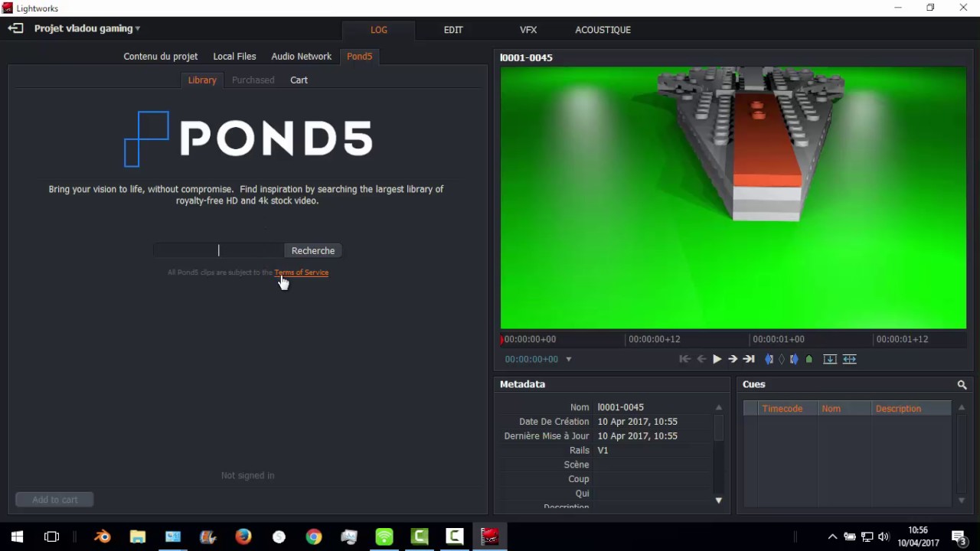
Task: Show hidden system tray icons
Action: (832, 536)
